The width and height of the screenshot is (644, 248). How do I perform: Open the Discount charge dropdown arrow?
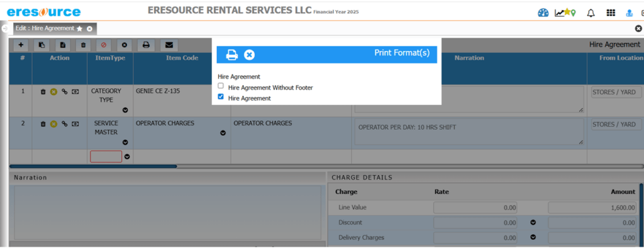click(x=533, y=222)
